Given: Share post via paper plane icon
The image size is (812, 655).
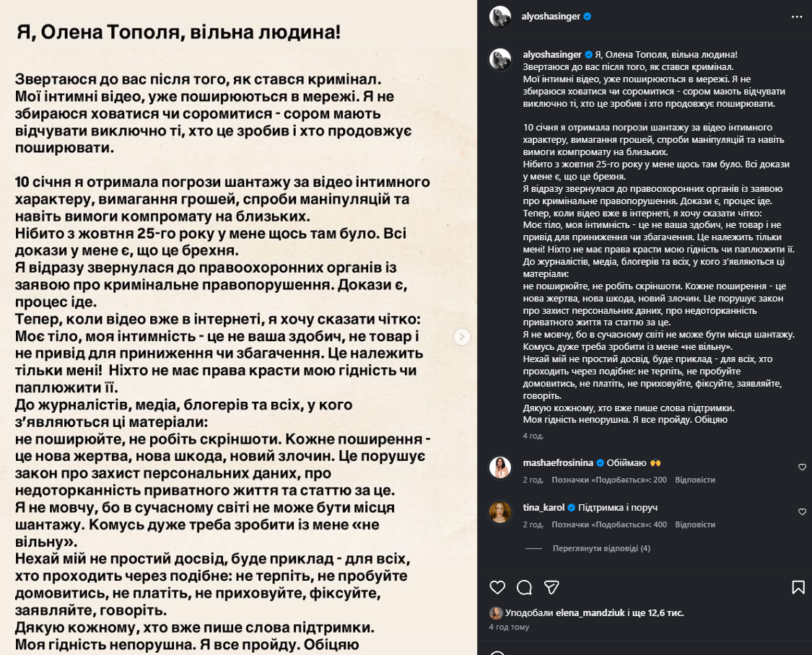Looking at the screenshot, I should (551, 587).
